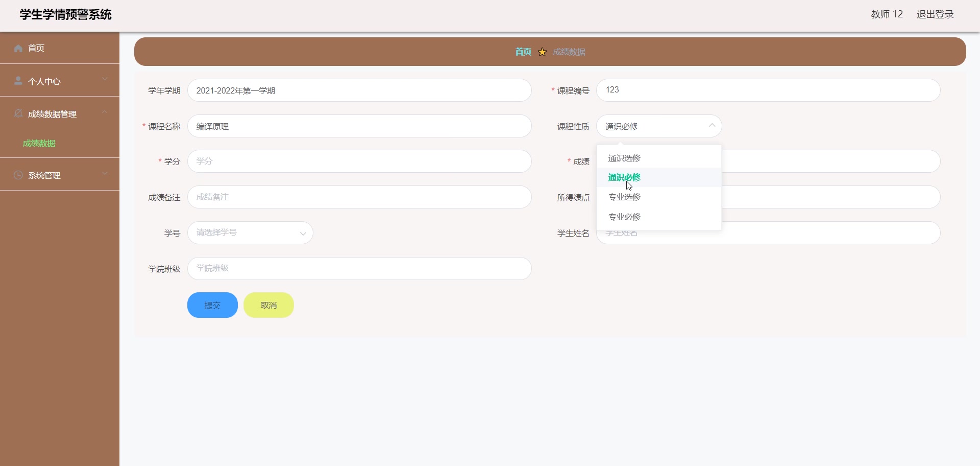Click the bell icon beside 成绩数据管理
Viewport: 980px width, 466px height.
tap(18, 113)
